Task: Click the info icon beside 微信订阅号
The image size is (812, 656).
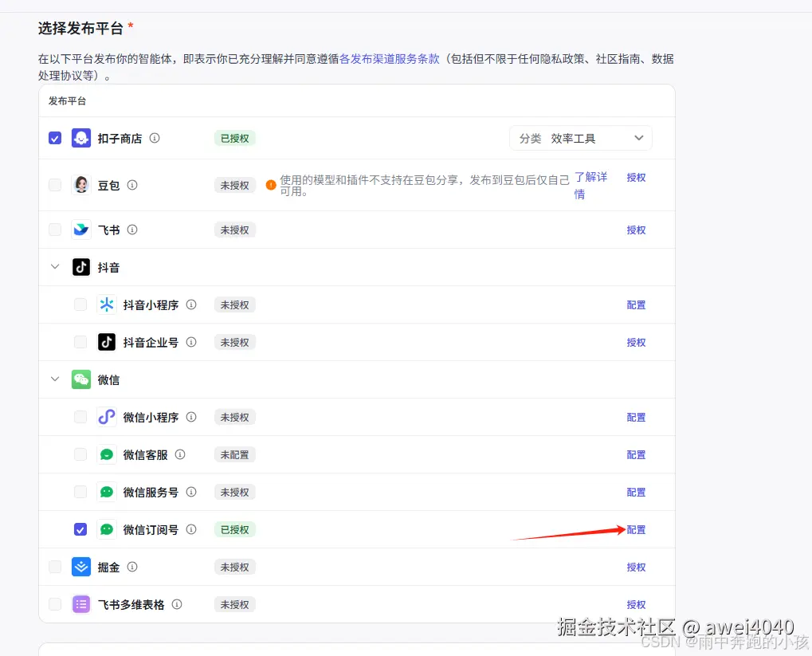Action: click(x=191, y=529)
